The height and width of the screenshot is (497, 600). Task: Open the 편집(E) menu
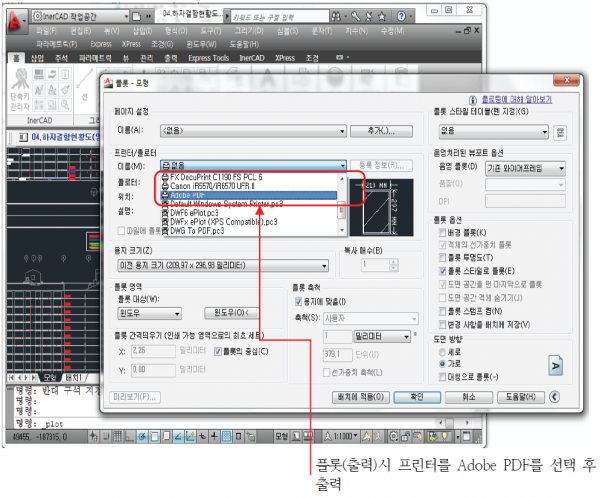[80, 31]
